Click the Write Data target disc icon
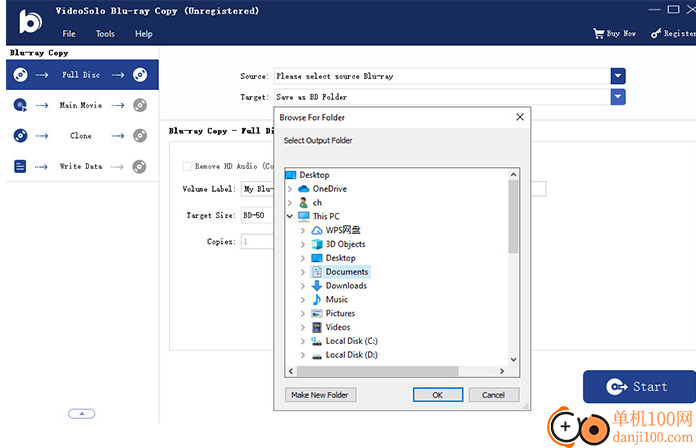This screenshot has width=696, height=448. (x=139, y=167)
